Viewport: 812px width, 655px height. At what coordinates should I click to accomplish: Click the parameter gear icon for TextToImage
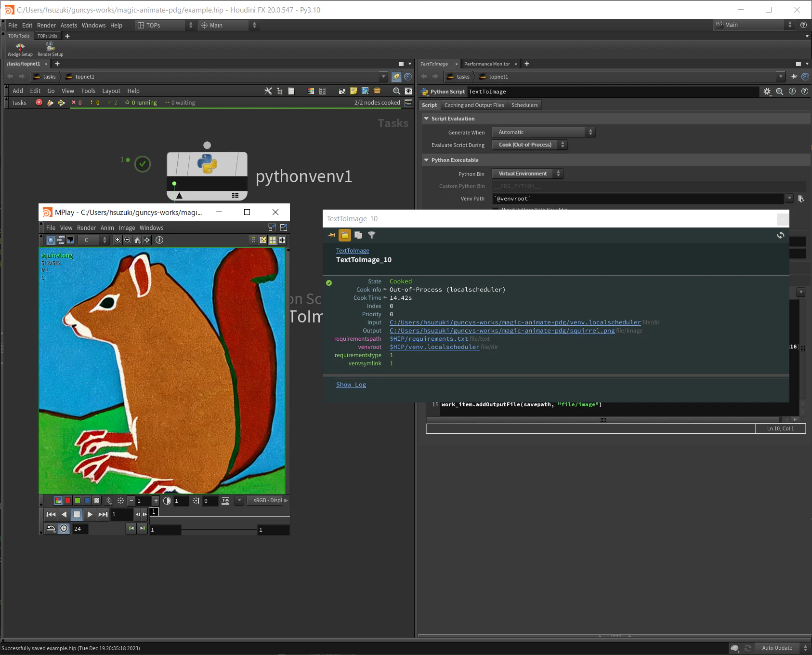tap(767, 92)
